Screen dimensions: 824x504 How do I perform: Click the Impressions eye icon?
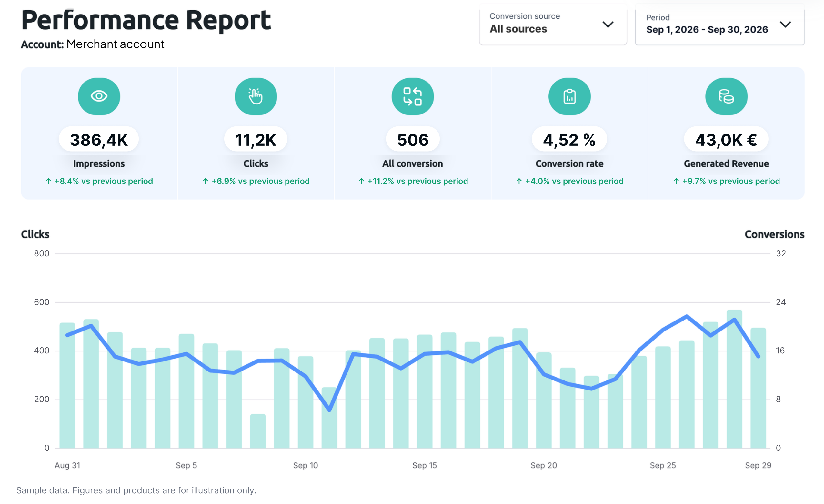[99, 96]
